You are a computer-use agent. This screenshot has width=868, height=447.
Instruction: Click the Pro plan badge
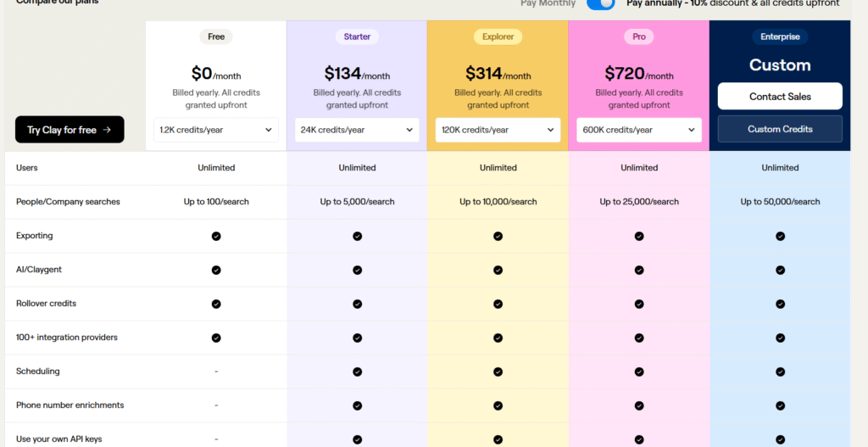click(x=639, y=36)
